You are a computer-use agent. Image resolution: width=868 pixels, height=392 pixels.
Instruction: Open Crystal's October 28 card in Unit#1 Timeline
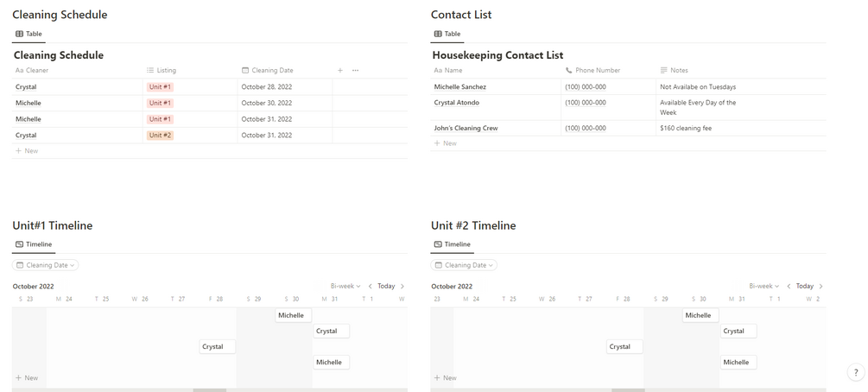tap(217, 347)
